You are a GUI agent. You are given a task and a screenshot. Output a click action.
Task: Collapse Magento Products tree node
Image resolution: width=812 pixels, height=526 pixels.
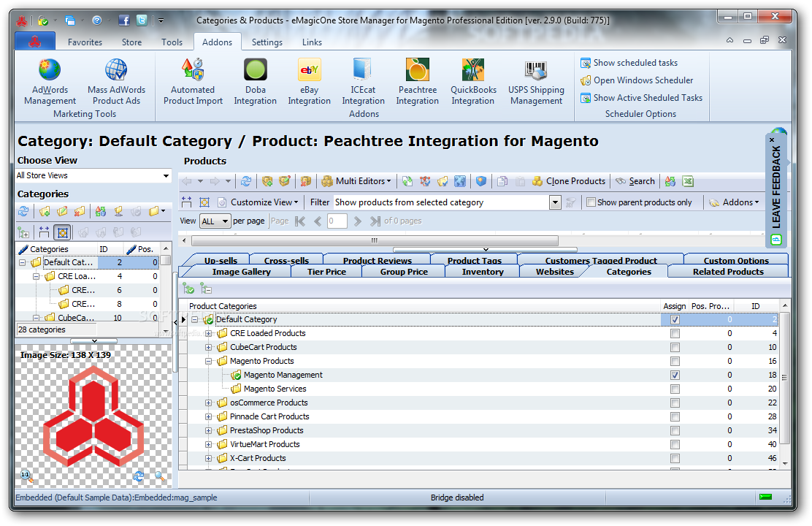tap(208, 361)
